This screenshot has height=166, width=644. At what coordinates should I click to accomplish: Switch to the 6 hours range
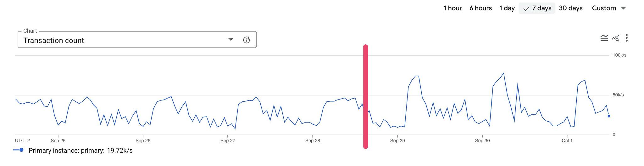point(480,8)
